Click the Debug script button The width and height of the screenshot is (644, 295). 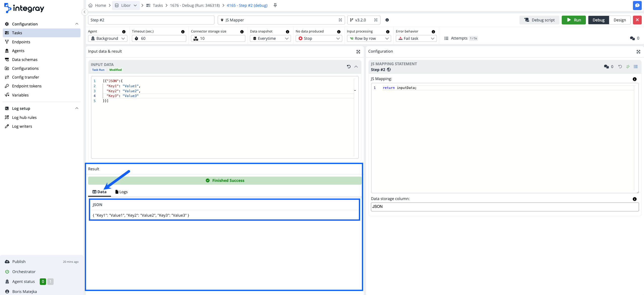tap(539, 20)
